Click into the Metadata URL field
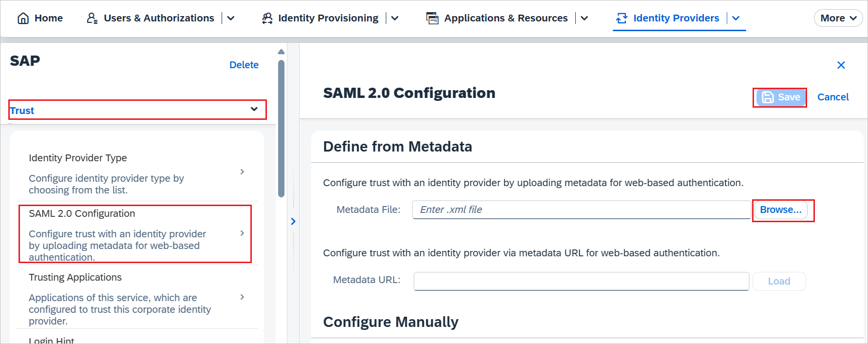The height and width of the screenshot is (344, 868). [581, 281]
